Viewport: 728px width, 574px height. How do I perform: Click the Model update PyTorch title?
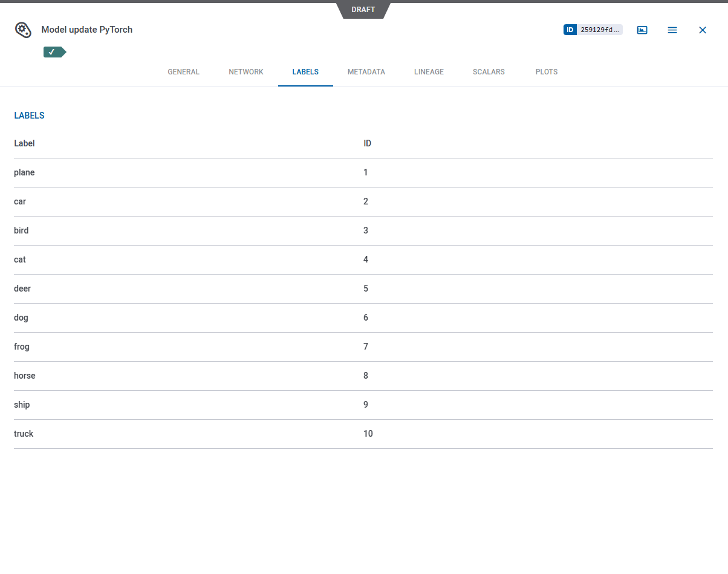[x=87, y=30]
